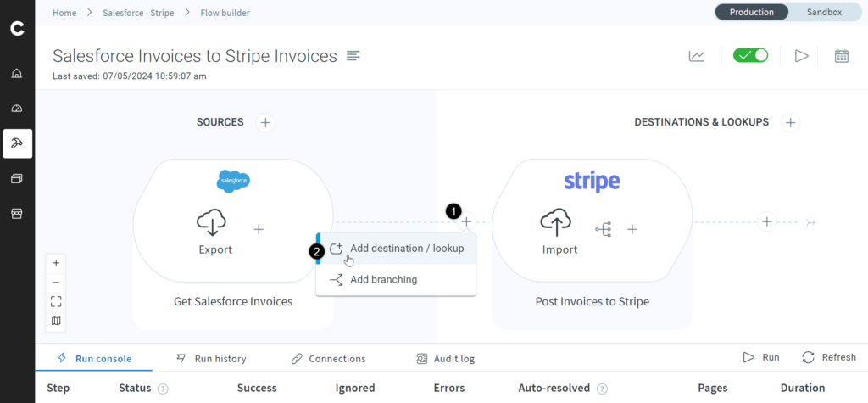The image size is (868, 403).
Task: Edit the flow description icon beside title
Action: point(353,55)
